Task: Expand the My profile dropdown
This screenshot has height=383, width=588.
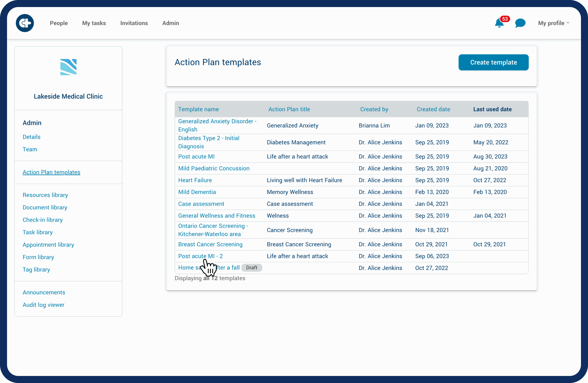Action: [554, 23]
